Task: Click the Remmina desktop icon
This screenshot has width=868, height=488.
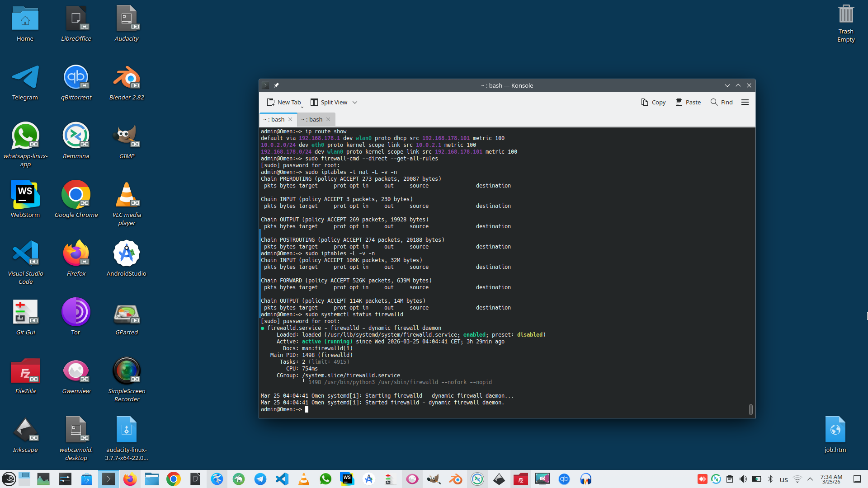Action: pyautogui.click(x=76, y=136)
